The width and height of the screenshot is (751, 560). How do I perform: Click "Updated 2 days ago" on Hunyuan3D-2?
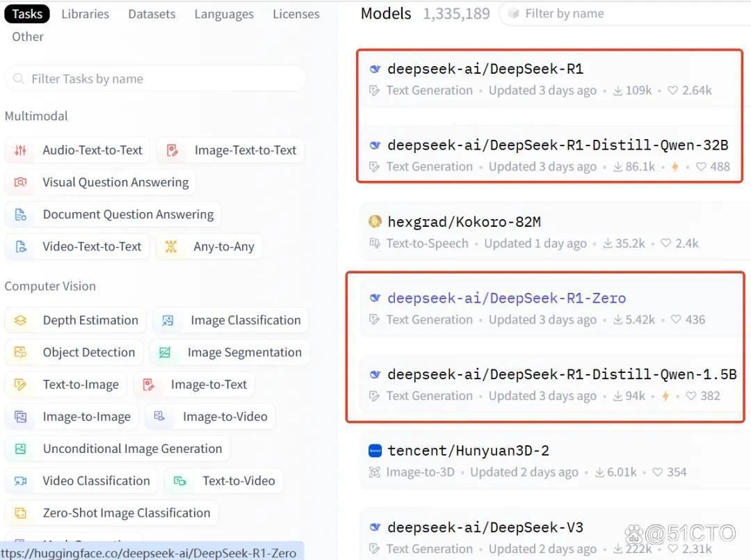click(x=524, y=472)
